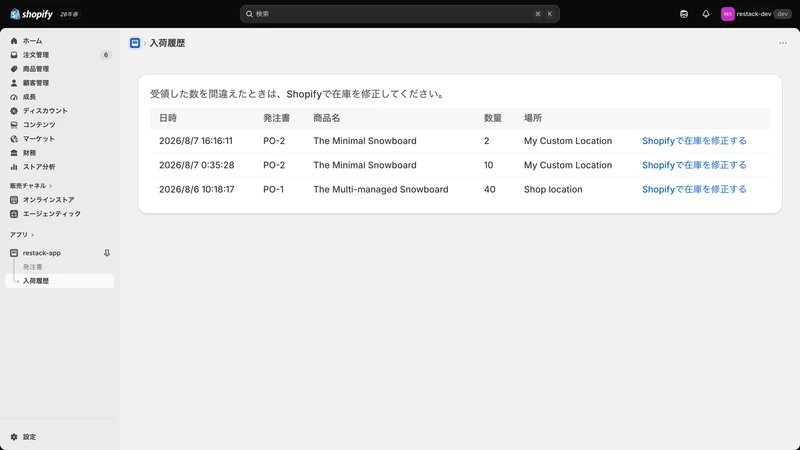Click the blue app icon in breadcrumb
Viewport: 800px width, 450px height.
click(135, 43)
